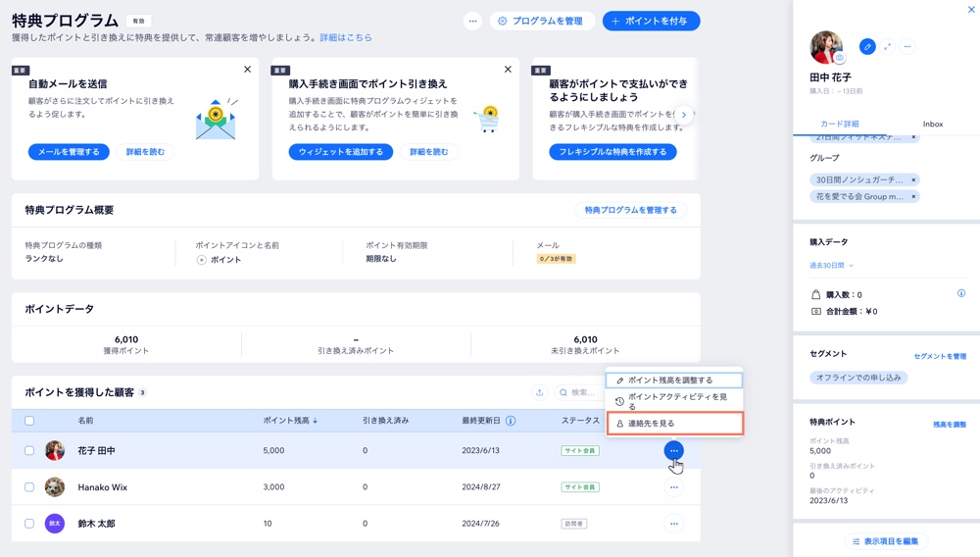Open more actions for 花子 田中 row

click(674, 451)
